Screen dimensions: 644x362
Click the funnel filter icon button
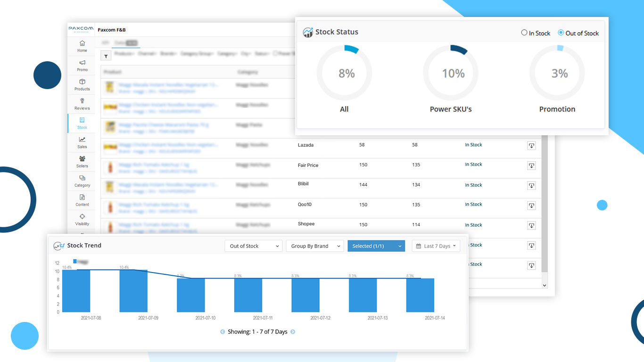pyautogui.click(x=106, y=56)
